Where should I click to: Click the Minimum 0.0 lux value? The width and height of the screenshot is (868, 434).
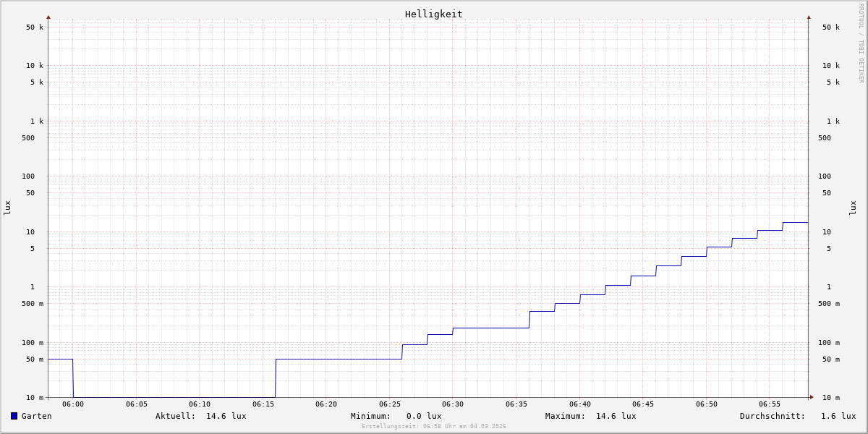[423, 416]
